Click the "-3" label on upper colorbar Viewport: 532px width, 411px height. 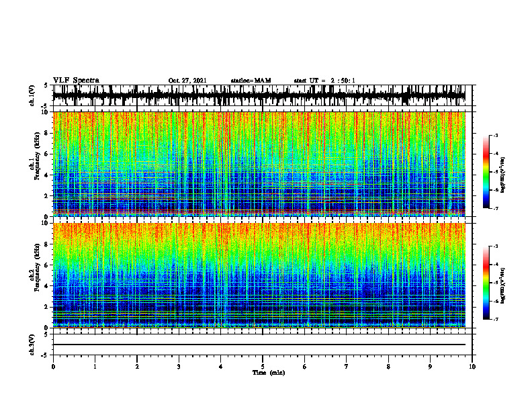(x=496, y=135)
